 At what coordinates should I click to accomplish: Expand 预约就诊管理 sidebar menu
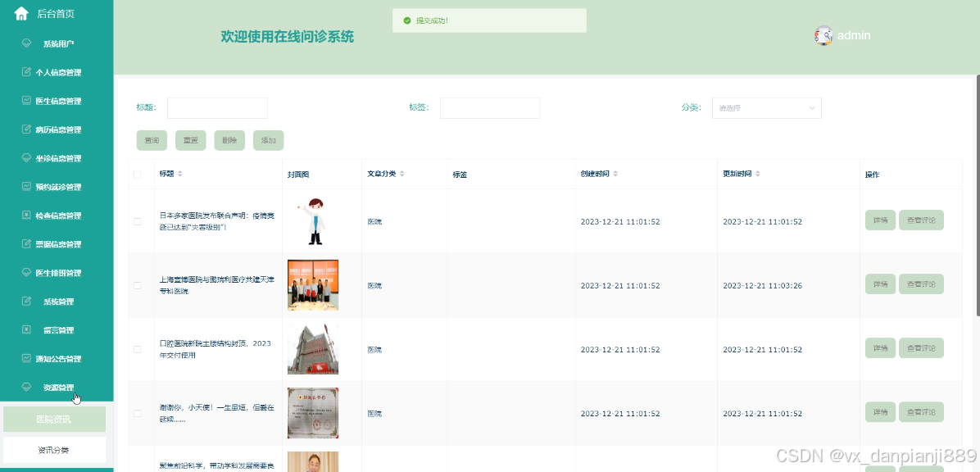[x=57, y=186]
